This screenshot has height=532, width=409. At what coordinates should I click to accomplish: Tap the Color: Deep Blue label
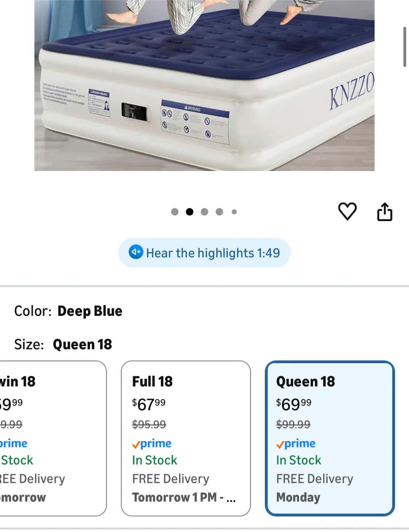coord(68,311)
